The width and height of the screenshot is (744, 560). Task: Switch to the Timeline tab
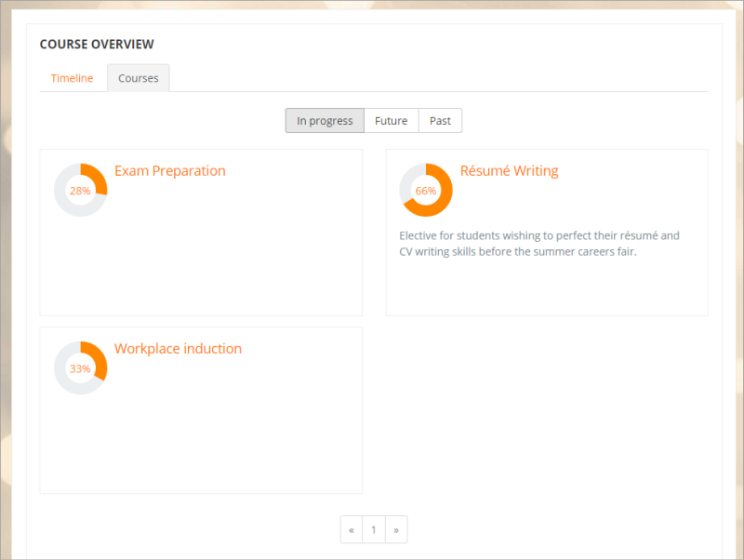coord(72,78)
